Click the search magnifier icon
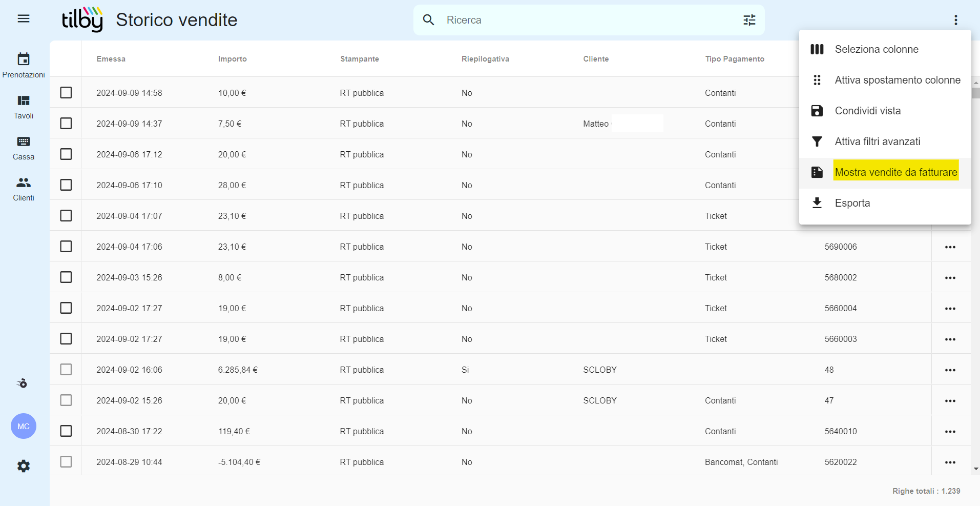980x506 pixels. 428,20
